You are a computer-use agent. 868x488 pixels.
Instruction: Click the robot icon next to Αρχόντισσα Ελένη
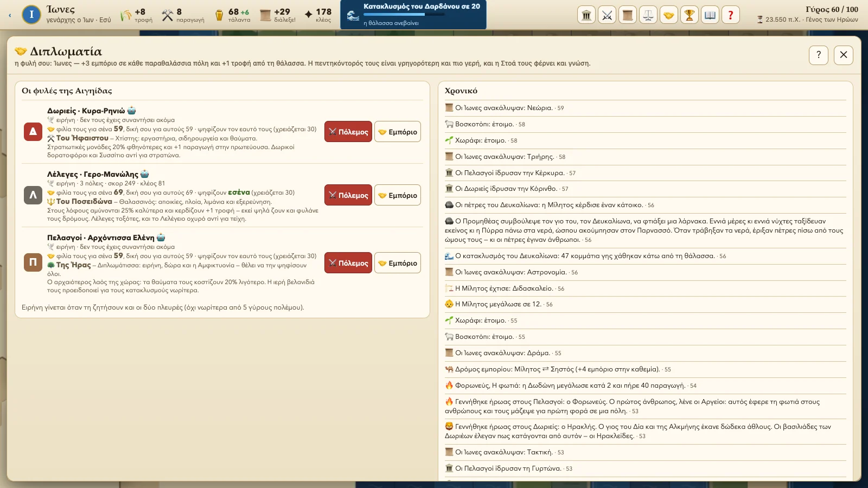pyautogui.click(x=161, y=237)
